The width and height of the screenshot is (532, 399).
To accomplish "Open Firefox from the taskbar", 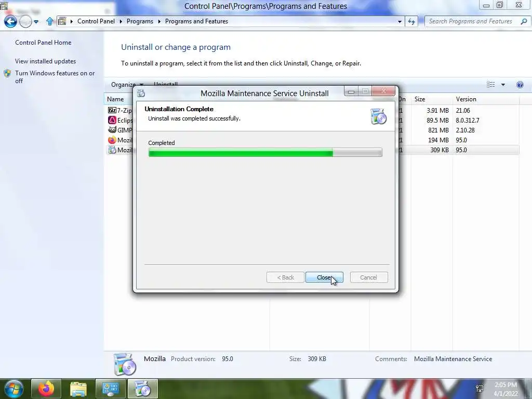I will 46,389.
